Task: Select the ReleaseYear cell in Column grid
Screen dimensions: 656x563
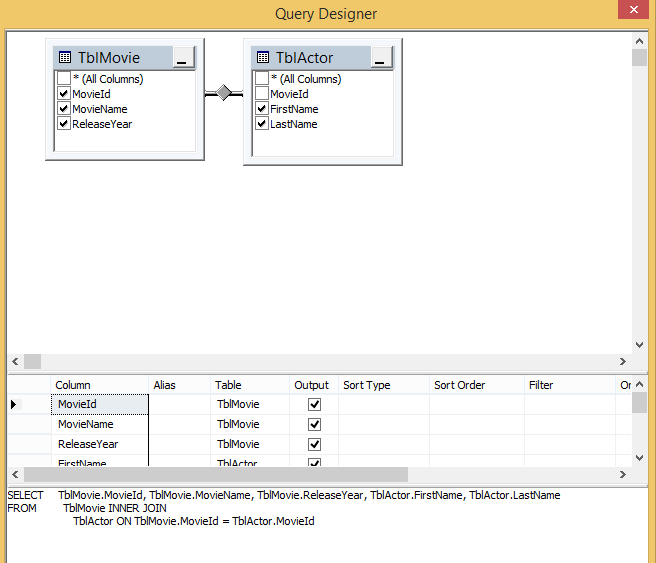Action: (x=100, y=444)
